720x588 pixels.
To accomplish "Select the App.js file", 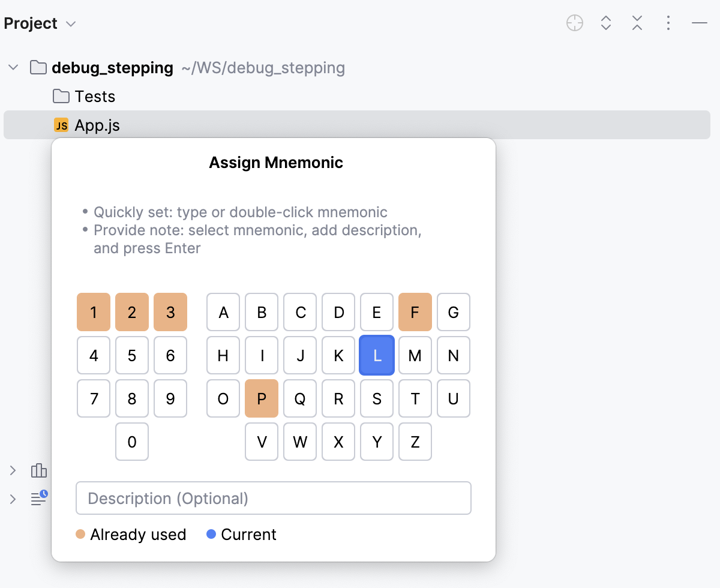I will pos(97,125).
